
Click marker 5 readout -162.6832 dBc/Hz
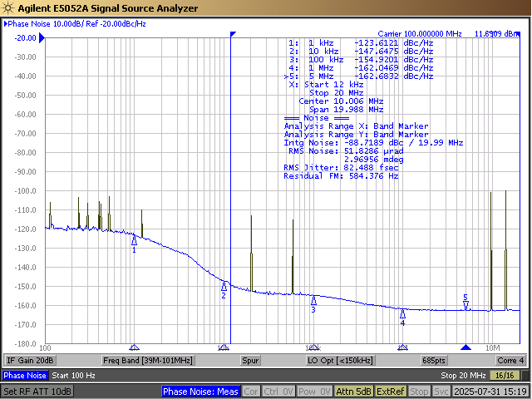(x=393, y=76)
